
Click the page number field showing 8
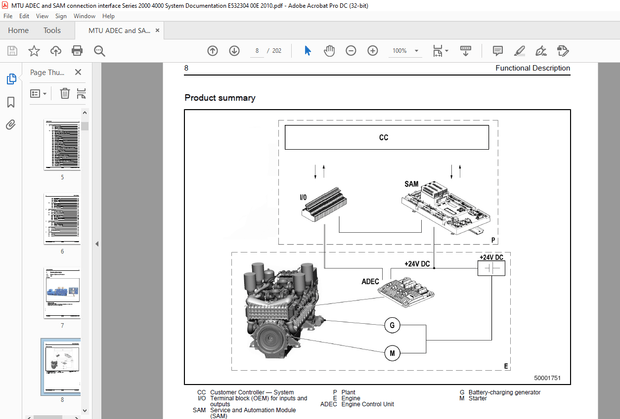click(257, 51)
